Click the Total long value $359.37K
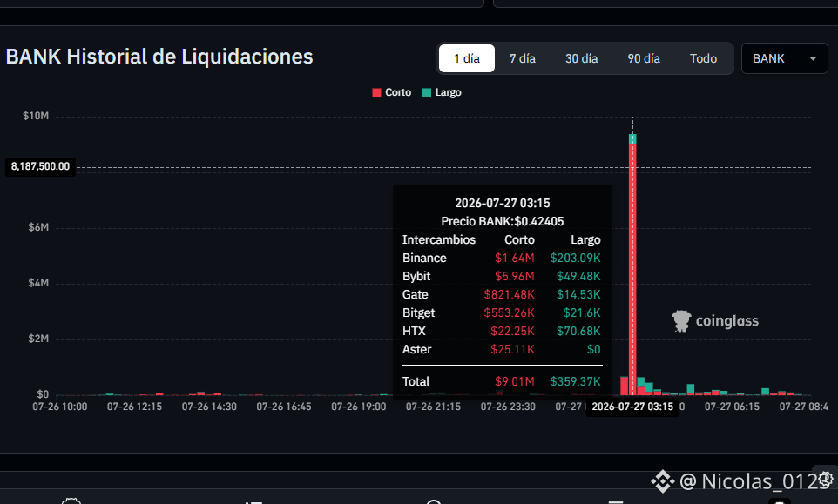The width and height of the screenshot is (838, 504). pos(575,381)
